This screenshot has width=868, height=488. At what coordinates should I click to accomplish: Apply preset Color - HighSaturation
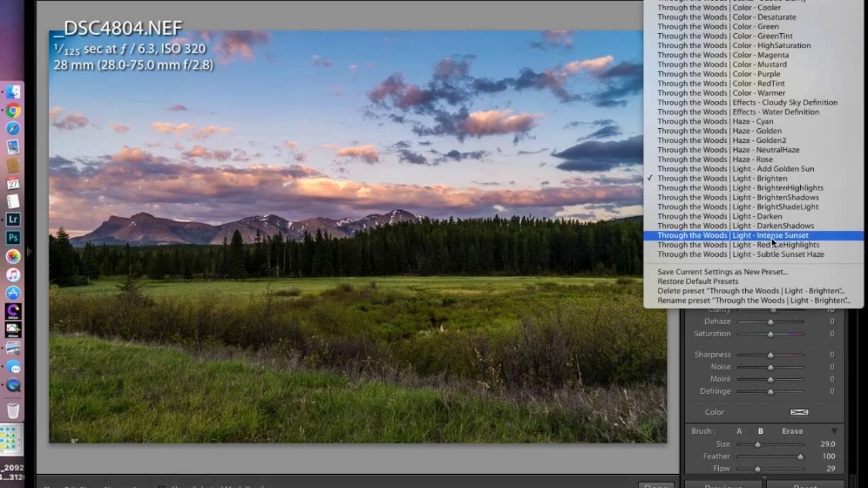tap(753, 45)
